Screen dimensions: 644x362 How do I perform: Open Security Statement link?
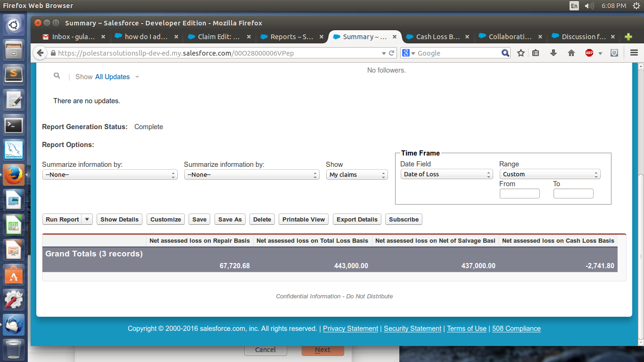click(413, 329)
